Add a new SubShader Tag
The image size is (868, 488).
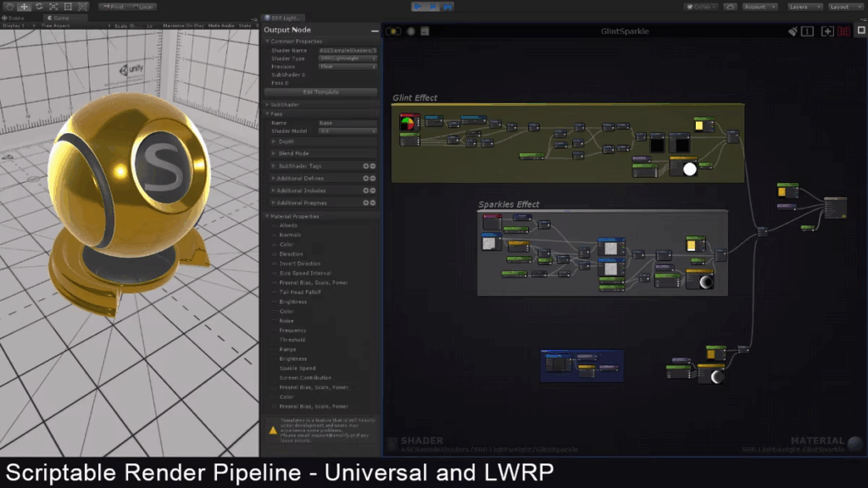click(366, 166)
